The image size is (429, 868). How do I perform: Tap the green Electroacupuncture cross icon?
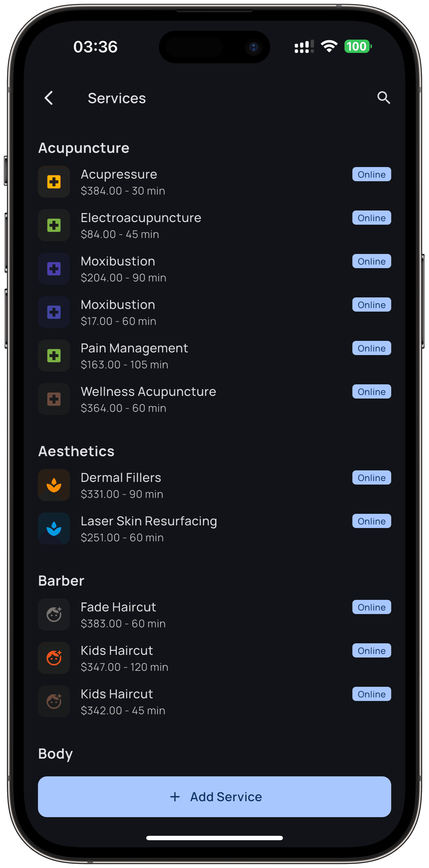click(54, 225)
